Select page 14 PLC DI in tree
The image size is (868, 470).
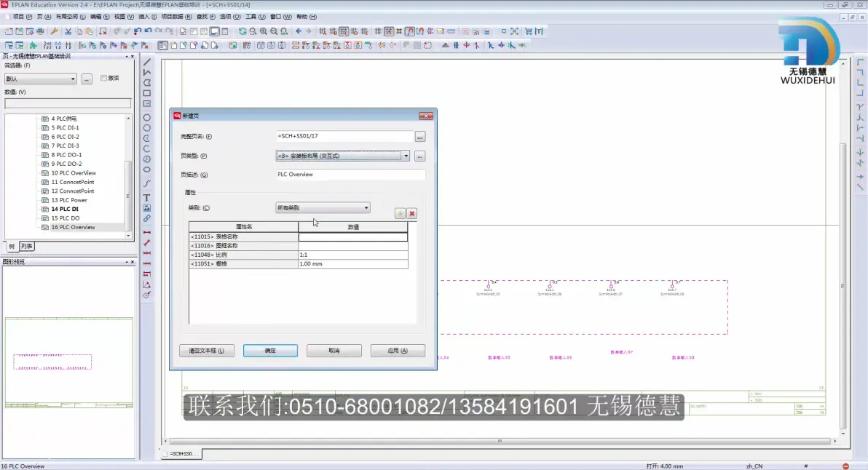pyautogui.click(x=65, y=209)
